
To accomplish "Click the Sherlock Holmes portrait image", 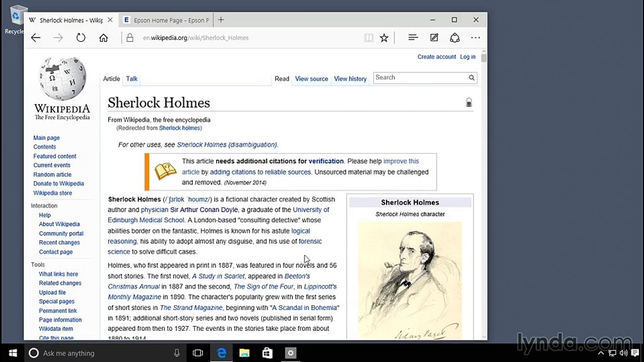I will click(410, 281).
